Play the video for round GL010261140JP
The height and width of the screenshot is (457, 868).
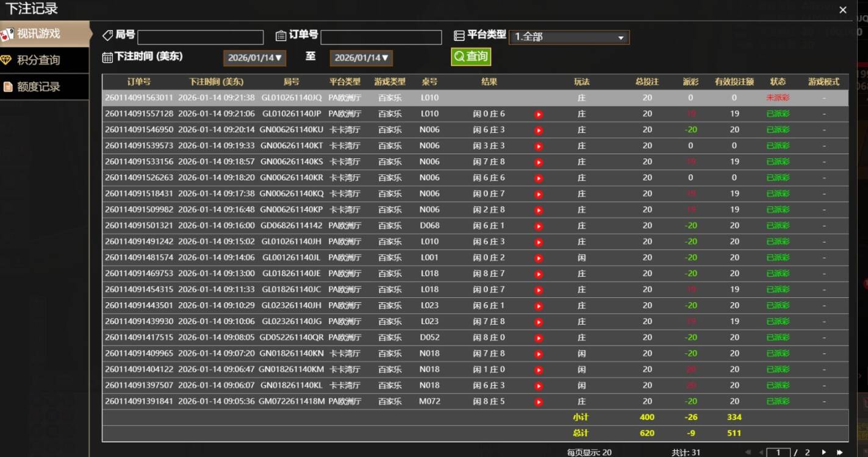(x=539, y=113)
